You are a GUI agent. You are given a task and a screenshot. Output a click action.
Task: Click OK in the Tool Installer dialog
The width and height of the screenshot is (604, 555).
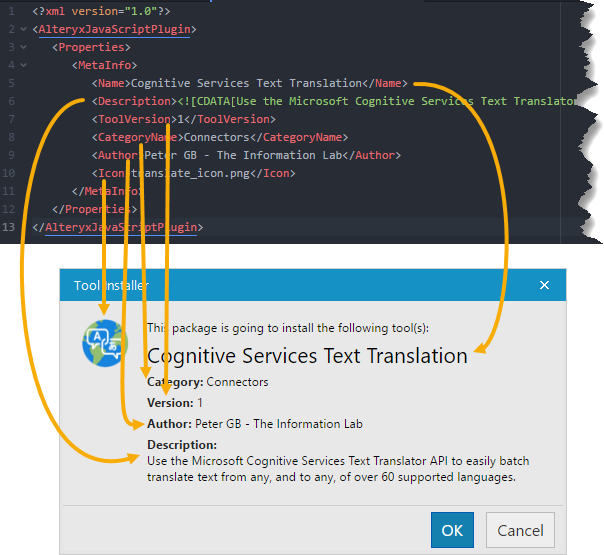point(452,530)
